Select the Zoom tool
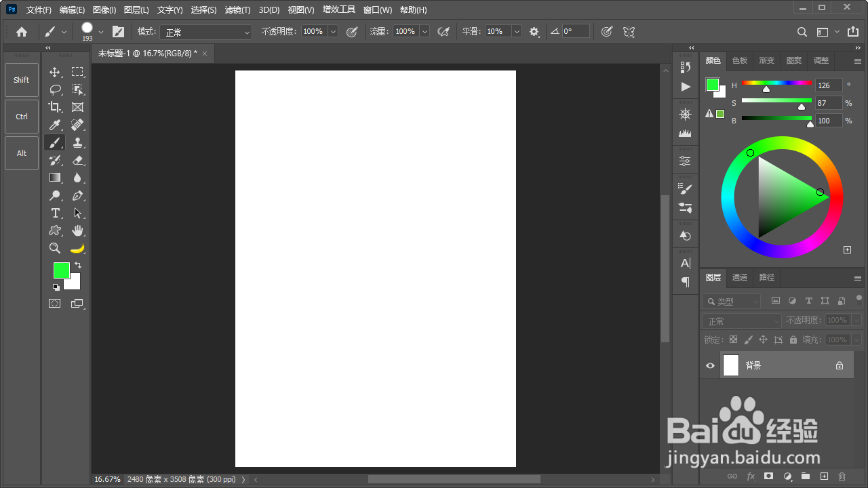 [55, 248]
